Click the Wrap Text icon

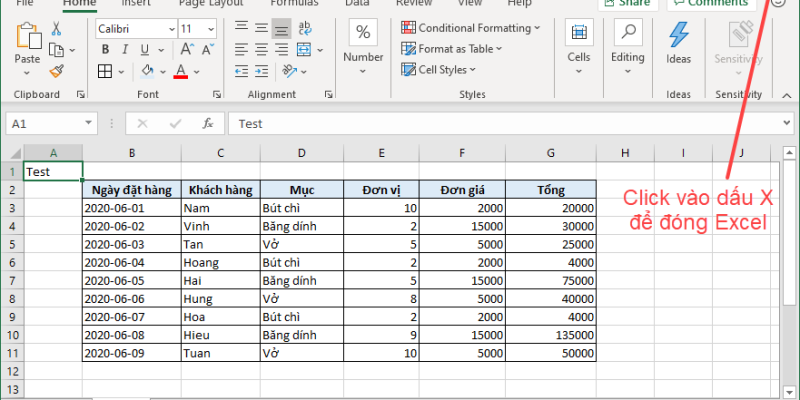click(307, 29)
